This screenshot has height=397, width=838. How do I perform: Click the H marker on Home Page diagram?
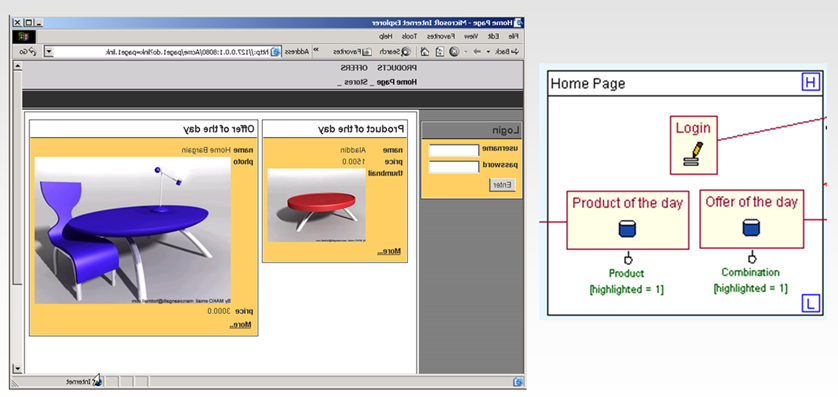[x=811, y=83]
